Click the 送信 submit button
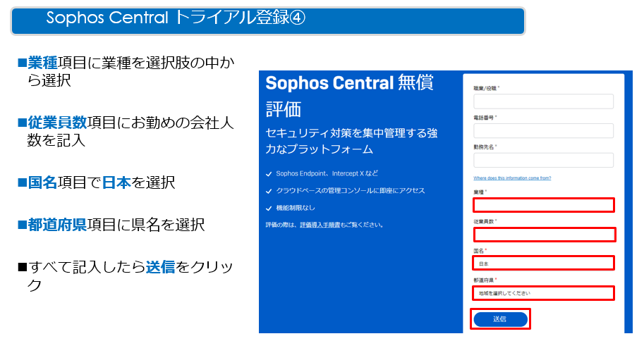Viewport: 644px width, 341px height. pyautogui.click(x=500, y=319)
